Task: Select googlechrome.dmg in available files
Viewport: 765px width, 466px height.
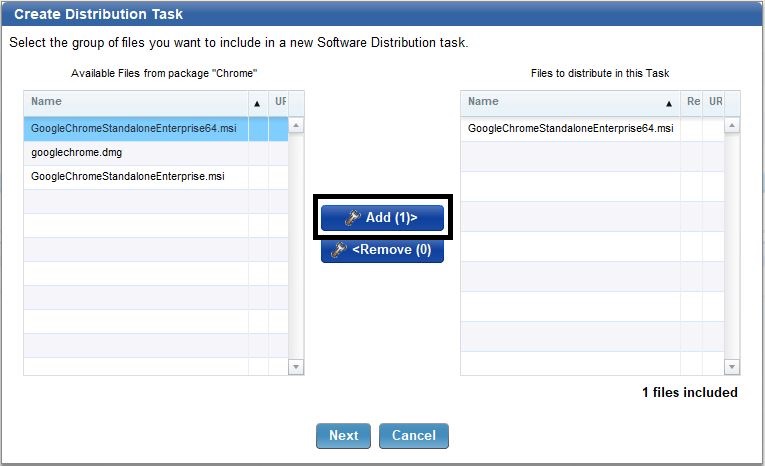Action: tap(156, 153)
